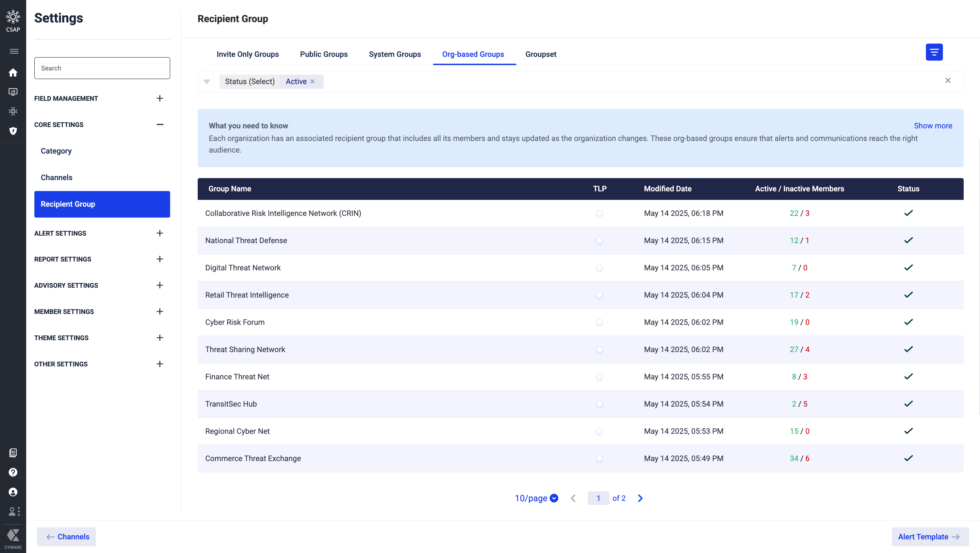Toggle the hamburger menu icon in sidebar
The image size is (980, 553).
(x=14, y=51)
